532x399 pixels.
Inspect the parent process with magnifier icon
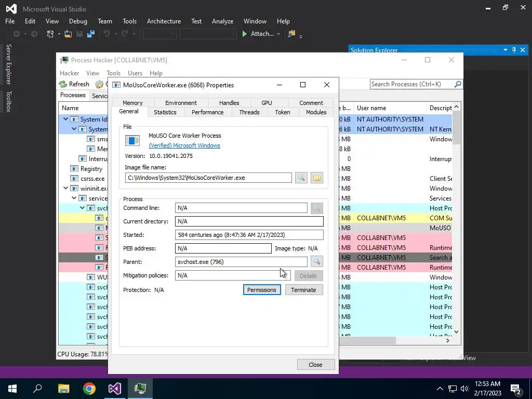pos(316,262)
